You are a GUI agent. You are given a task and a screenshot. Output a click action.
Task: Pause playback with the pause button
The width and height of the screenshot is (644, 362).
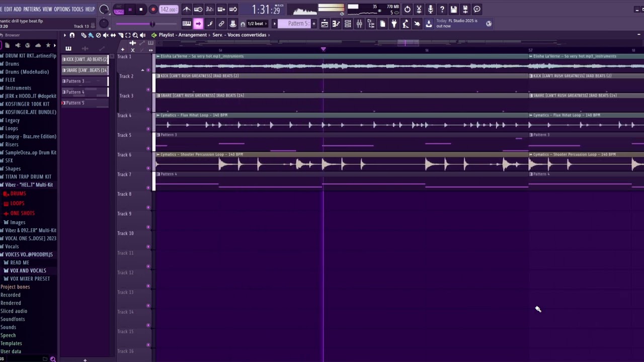pos(130,9)
